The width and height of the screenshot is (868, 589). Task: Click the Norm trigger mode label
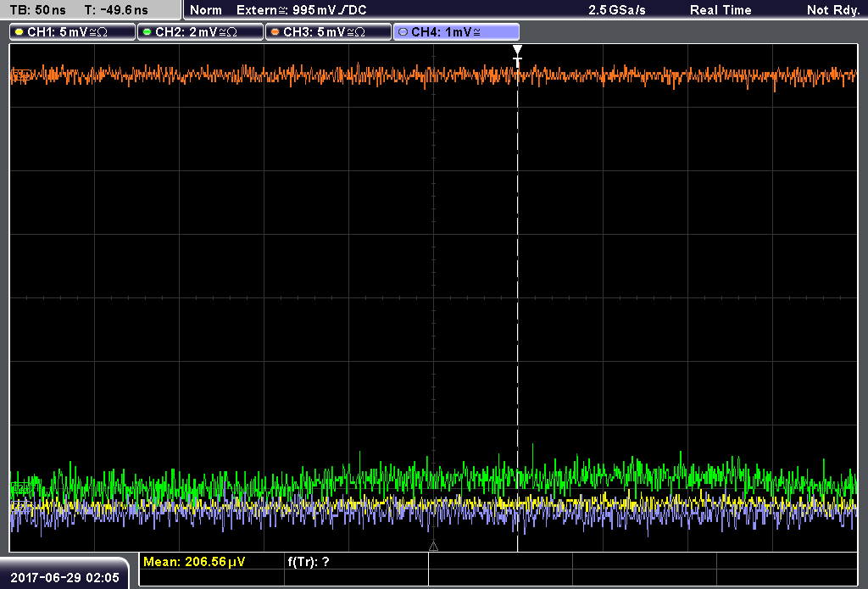pyautogui.click(x=206, y=10)
